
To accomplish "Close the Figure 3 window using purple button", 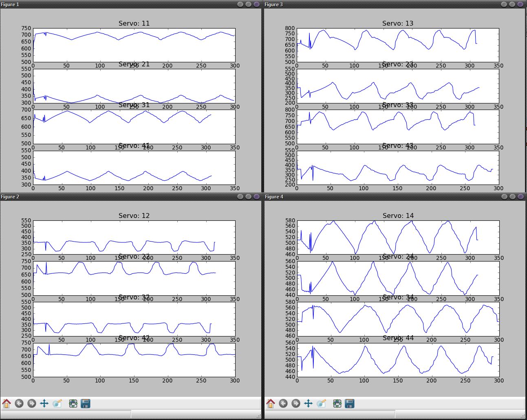I will [520, 4].
